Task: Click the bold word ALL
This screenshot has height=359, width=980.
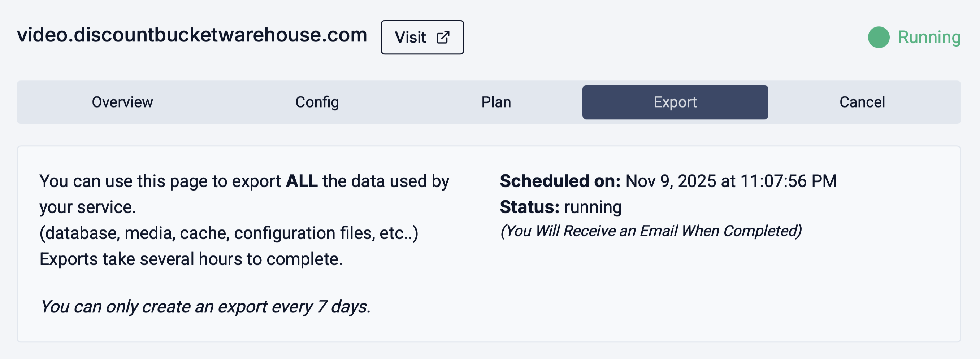Action: coord(301,181)
